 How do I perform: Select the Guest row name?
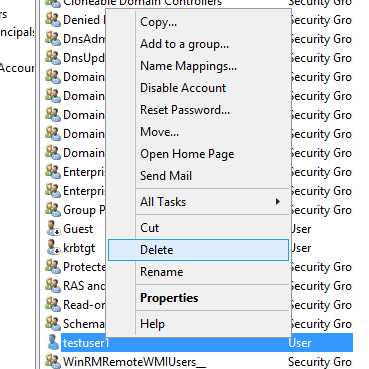point(78,229)
